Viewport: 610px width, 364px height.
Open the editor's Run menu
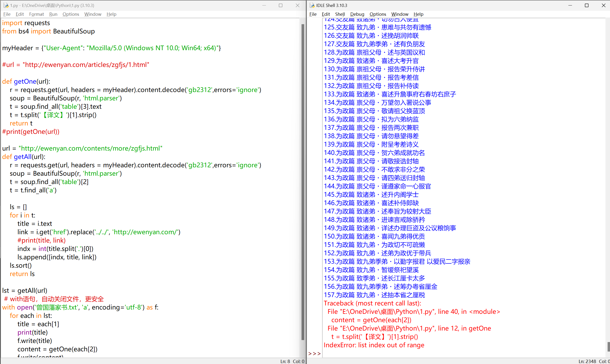[x=53, y=14]
